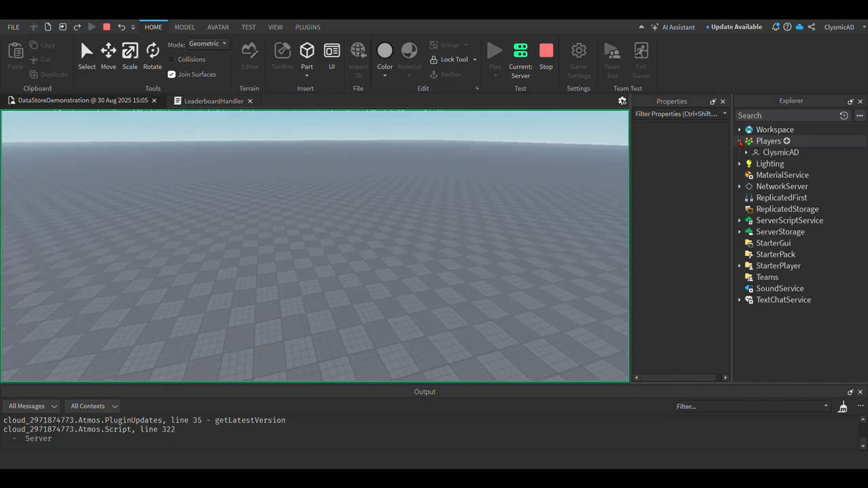868x488 pixels.
Task: Click the plus icon next to Players
Action: (x=787, y=141)
